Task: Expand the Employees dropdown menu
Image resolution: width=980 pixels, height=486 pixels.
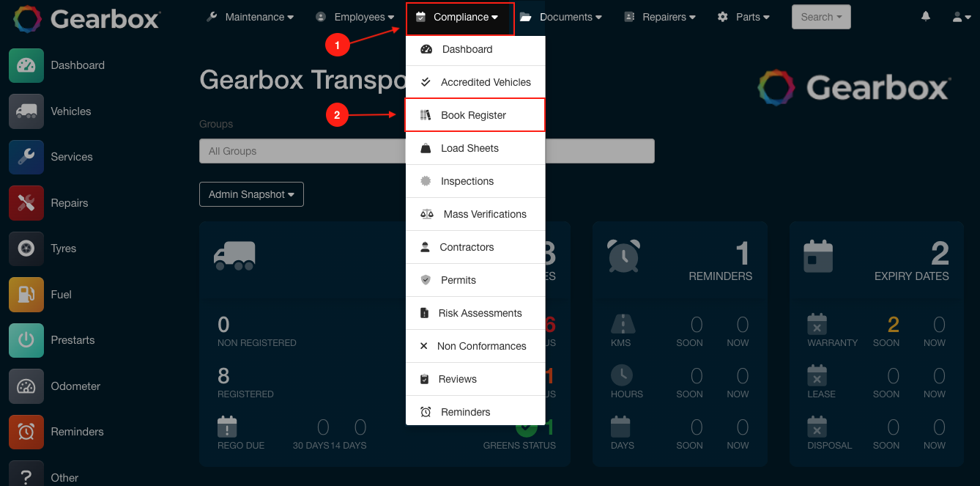Action: point(354,17)
